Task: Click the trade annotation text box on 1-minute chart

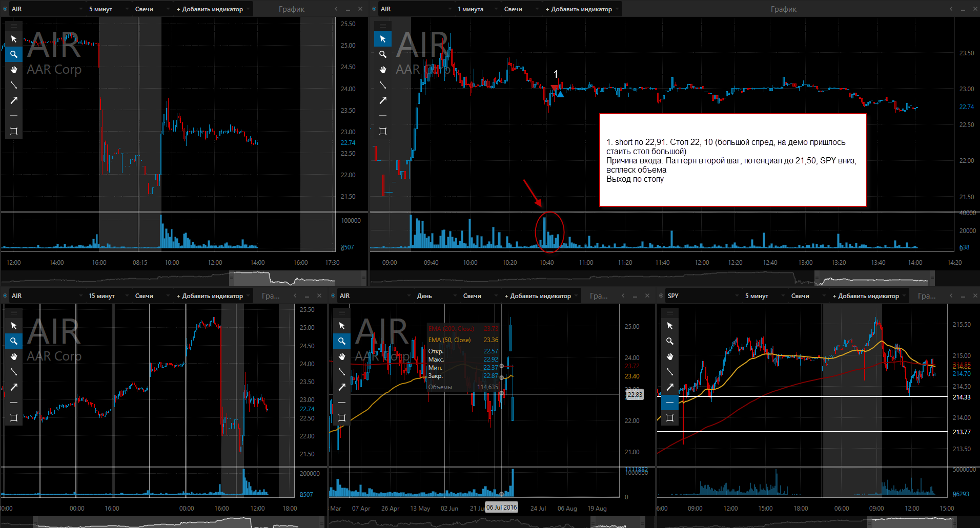Action: tap(733, 160)
